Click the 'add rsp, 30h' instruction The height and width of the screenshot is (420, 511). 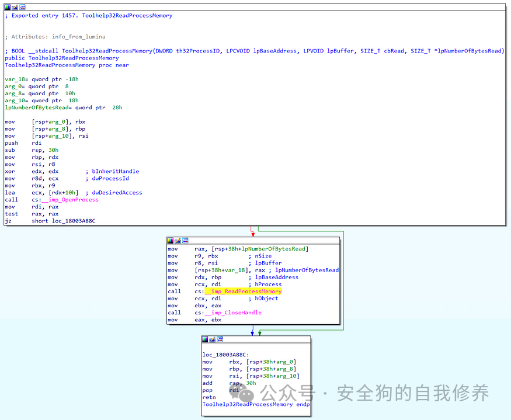[x=229, y=383]
